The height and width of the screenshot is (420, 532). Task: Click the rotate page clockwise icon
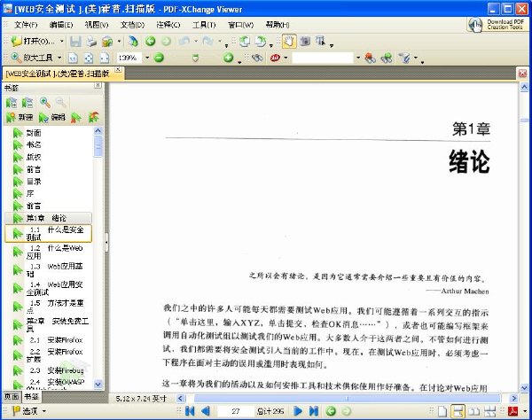261,42
